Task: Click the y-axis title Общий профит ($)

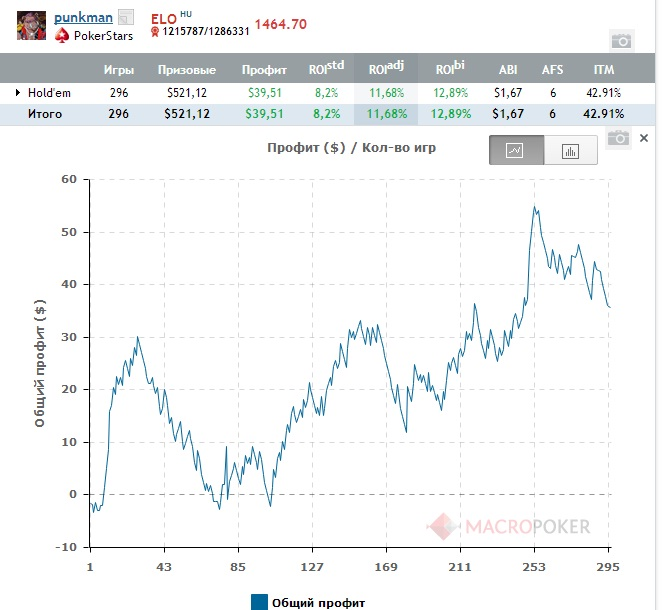Action: (40, 363)
